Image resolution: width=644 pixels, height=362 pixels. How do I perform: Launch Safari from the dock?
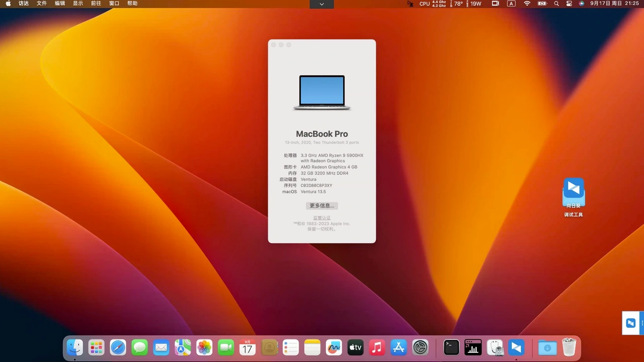(x=118, y=347)
